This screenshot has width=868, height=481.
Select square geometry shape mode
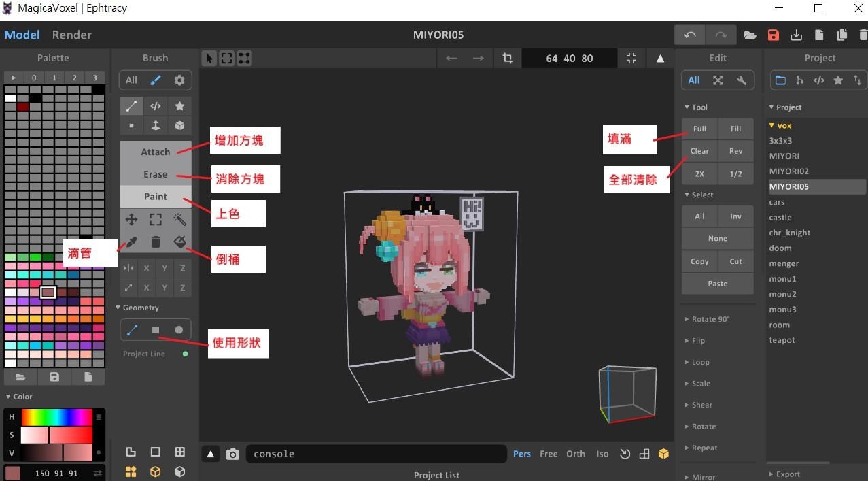tap(156, 330)
